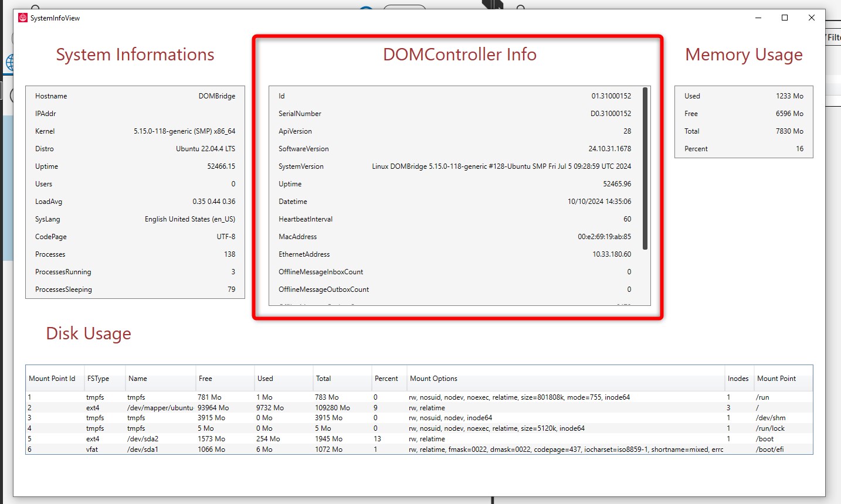Viewport: 841px width, 504px height.
Task: Click the scrollbar in DOMController Info list
Action: (x=645, y=168)
